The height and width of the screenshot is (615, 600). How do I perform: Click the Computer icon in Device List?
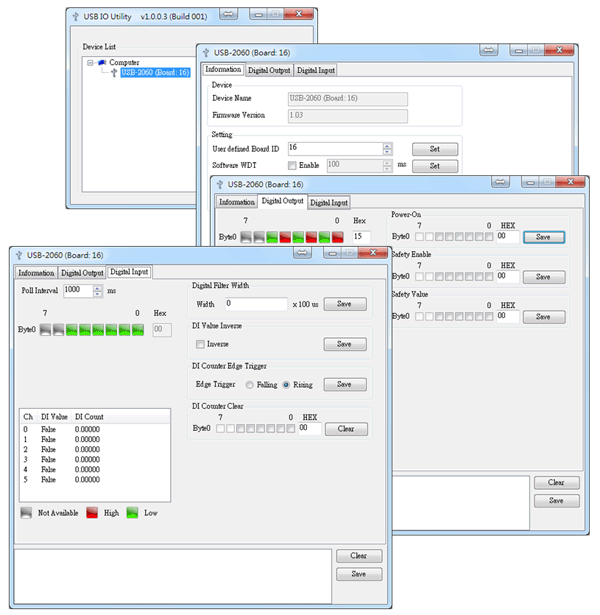(102, 62)
